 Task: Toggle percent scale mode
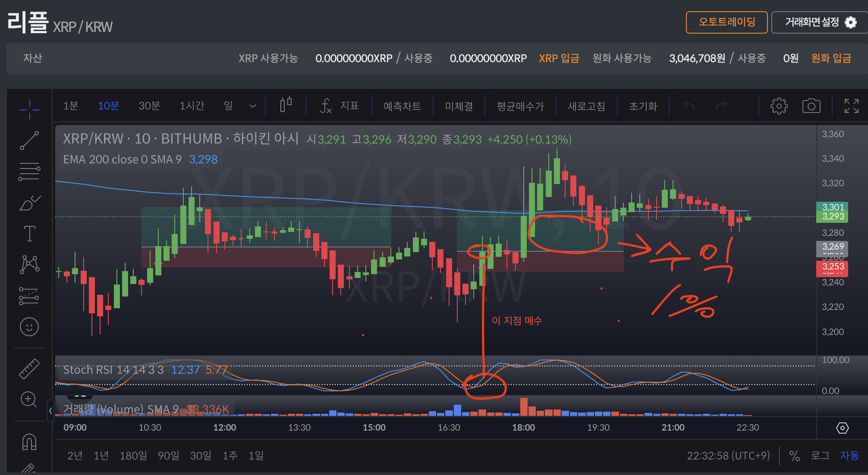coord(794,456)
